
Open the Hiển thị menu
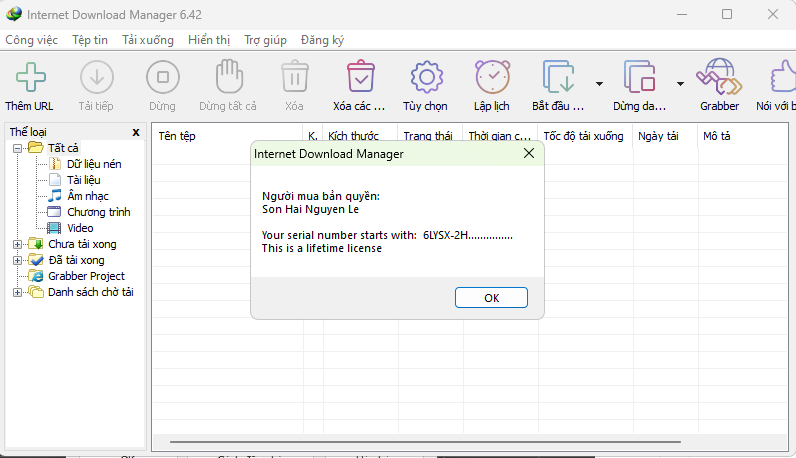209,40
